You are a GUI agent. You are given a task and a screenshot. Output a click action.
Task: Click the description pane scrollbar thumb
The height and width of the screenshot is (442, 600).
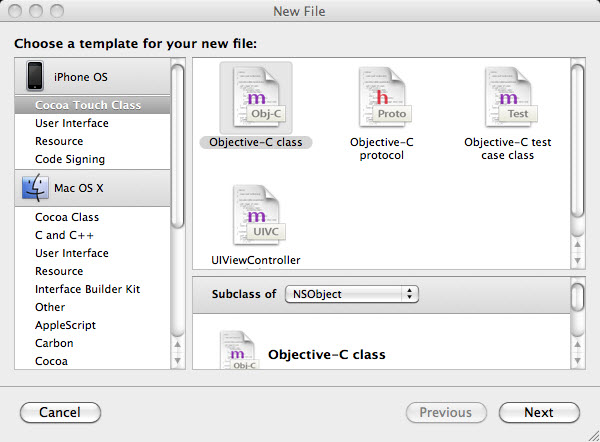pos(577,297)
